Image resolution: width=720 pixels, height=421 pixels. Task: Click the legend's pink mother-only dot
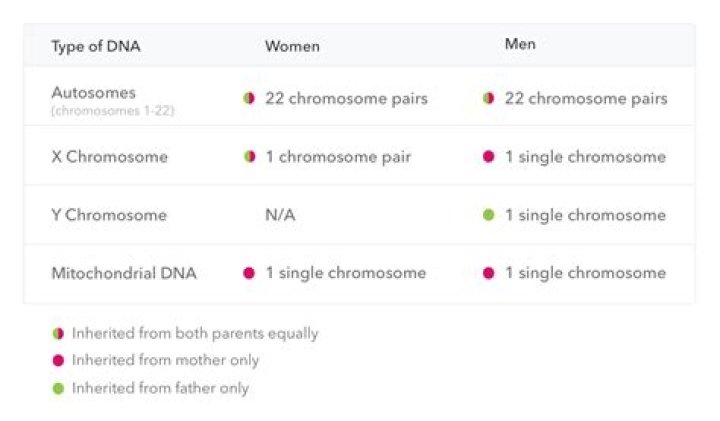pyautogui.click(x=58, y=361)
